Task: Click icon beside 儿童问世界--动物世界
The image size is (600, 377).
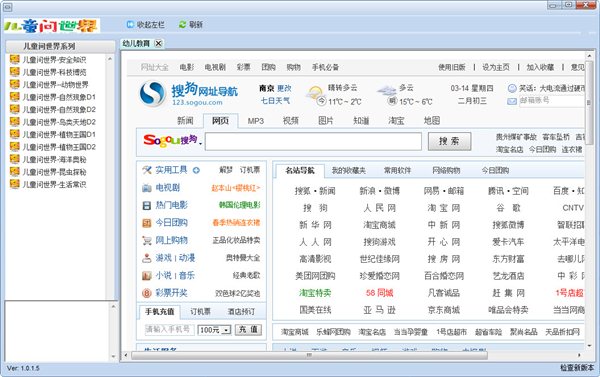Action: (15, 84)
